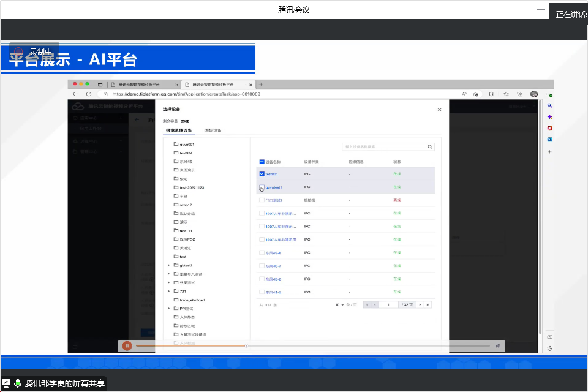The height and width of the screenshot is (392, 588).
Task: Pause the video with the orange button
Action: point(127,346)
